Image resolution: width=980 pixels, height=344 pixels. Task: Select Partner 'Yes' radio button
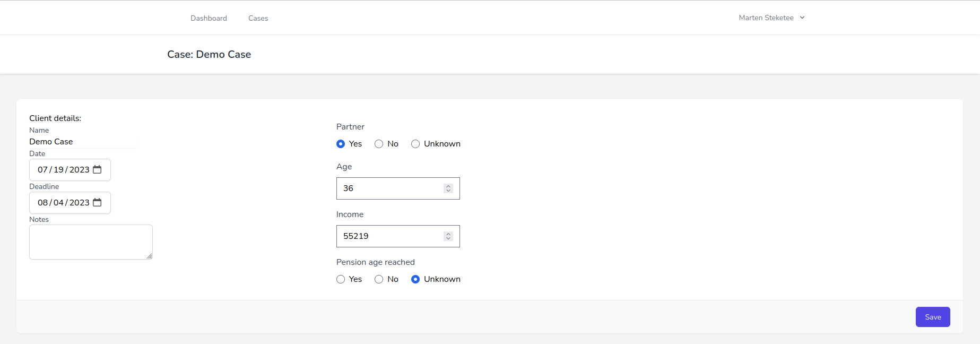coord(341,144)
